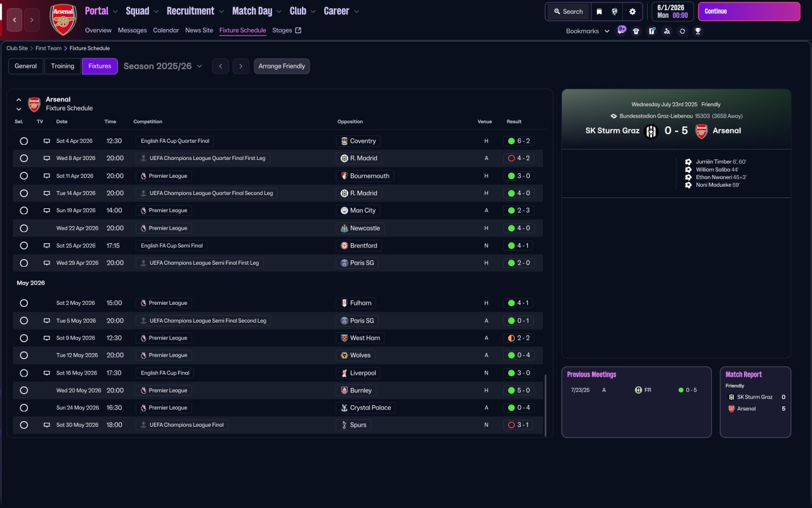Go to previous season arrow button
Image resolution: width=812 pixels, height=508 pixels.
pyautogui.click(x=220, y=66)
